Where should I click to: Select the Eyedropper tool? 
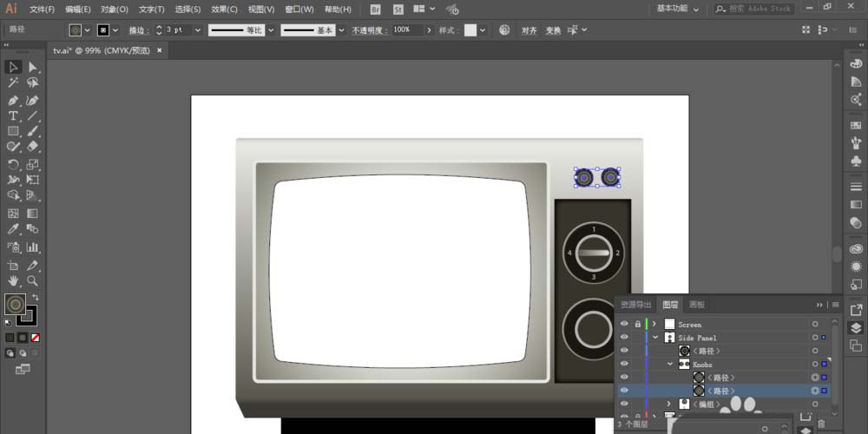13,228
